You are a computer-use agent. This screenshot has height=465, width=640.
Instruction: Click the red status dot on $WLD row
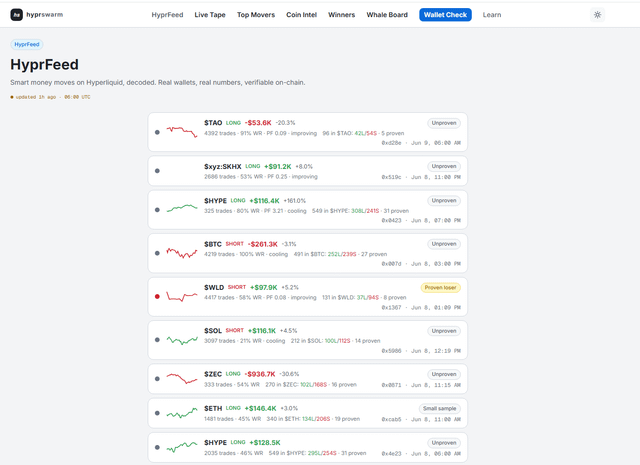(x=157, y=296)
